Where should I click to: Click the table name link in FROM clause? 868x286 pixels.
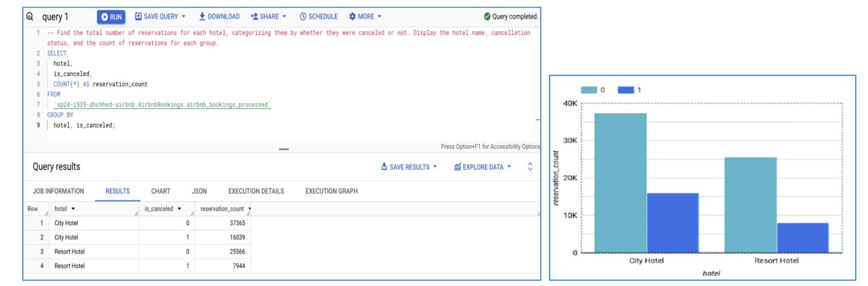point(162,105)
